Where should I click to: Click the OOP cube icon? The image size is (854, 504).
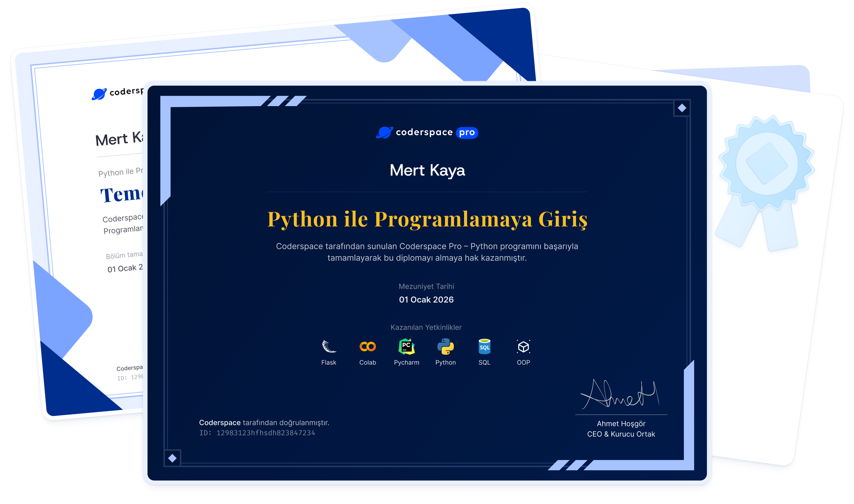coord(523,346)
